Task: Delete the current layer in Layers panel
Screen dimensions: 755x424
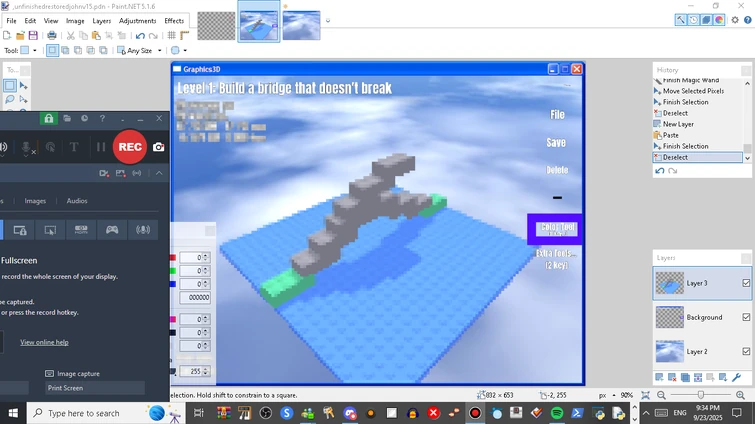Action: [672, 377]
